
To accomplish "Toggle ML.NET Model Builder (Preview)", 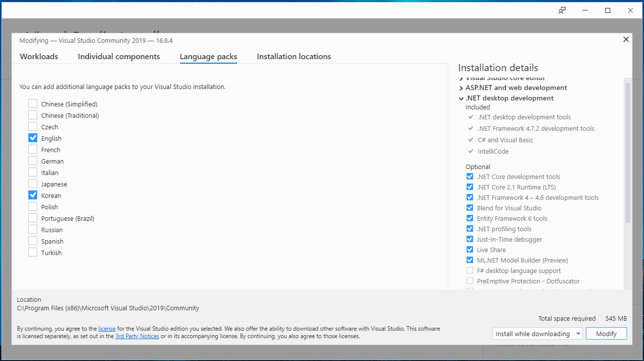I will click(x=470, y=260).
